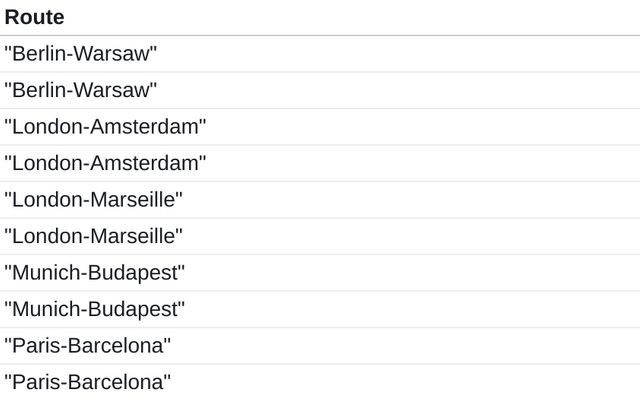
Task: Select the last "Paris-Barcelona" row
Action: [88, 382]
